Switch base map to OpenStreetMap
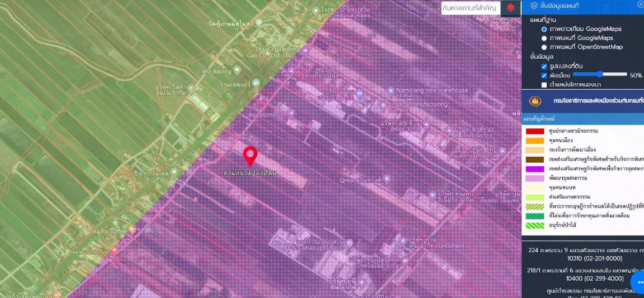Viewport: 644px width, 298px height. pos(544,47)
